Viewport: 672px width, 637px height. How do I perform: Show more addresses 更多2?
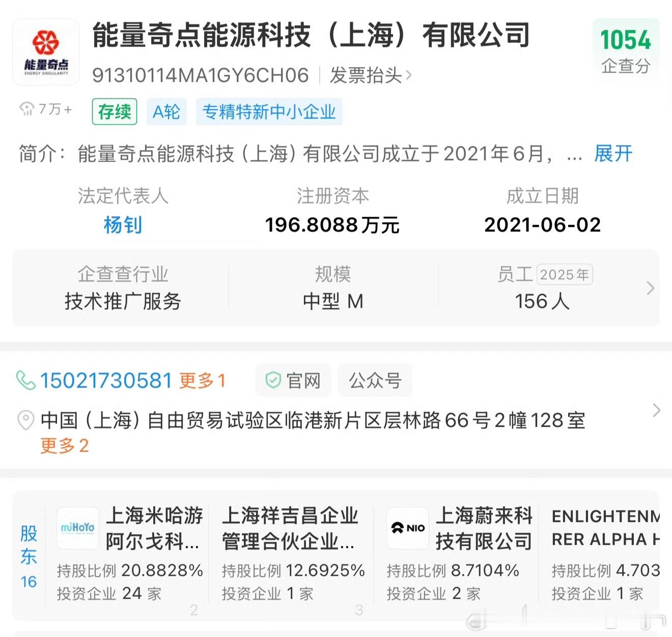pos(65,446)
